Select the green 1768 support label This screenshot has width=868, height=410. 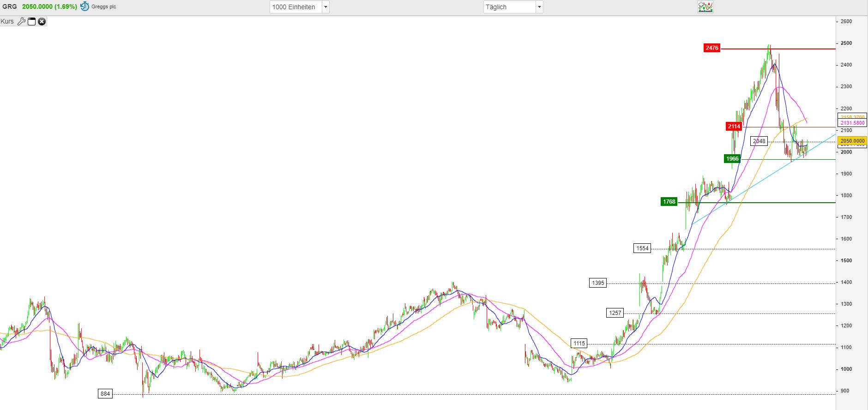click(669, 202)
